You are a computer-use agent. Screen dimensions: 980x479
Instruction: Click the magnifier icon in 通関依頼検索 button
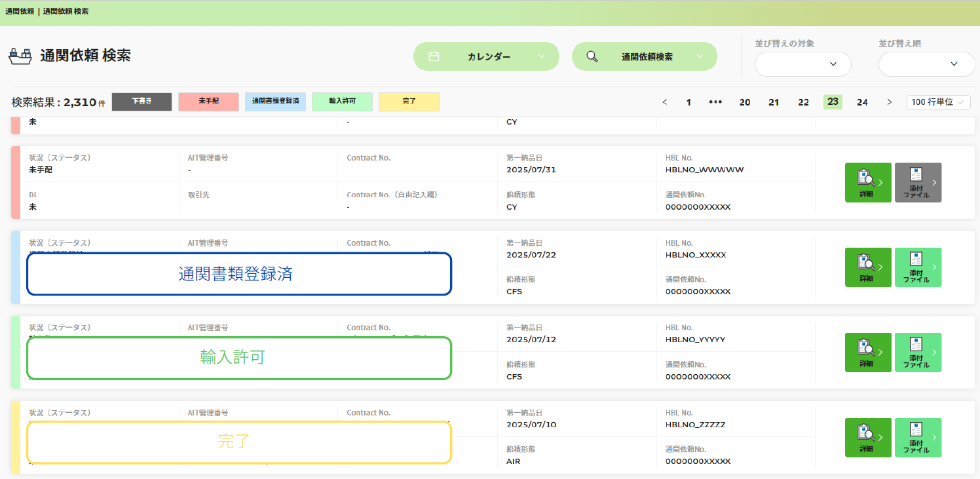[x=592, y=56]
